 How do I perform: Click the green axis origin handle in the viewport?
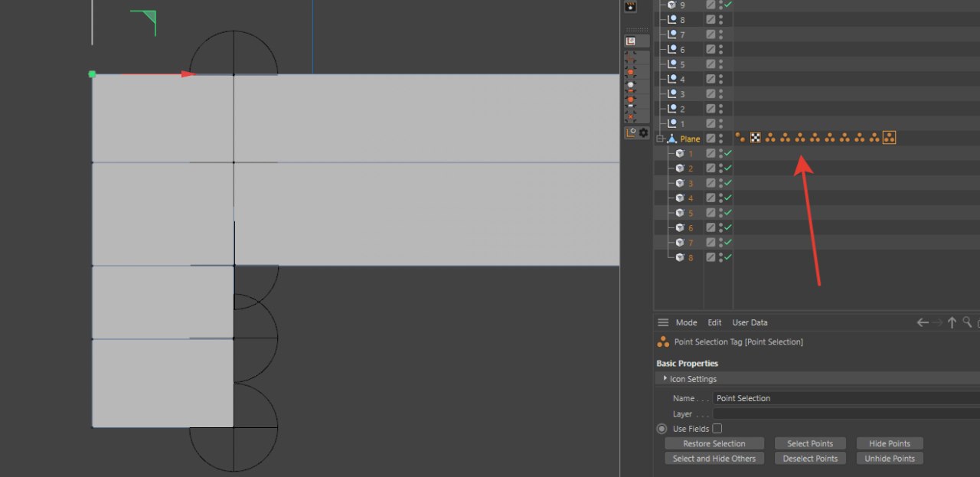pyautogui.click(x=92, y=74)
